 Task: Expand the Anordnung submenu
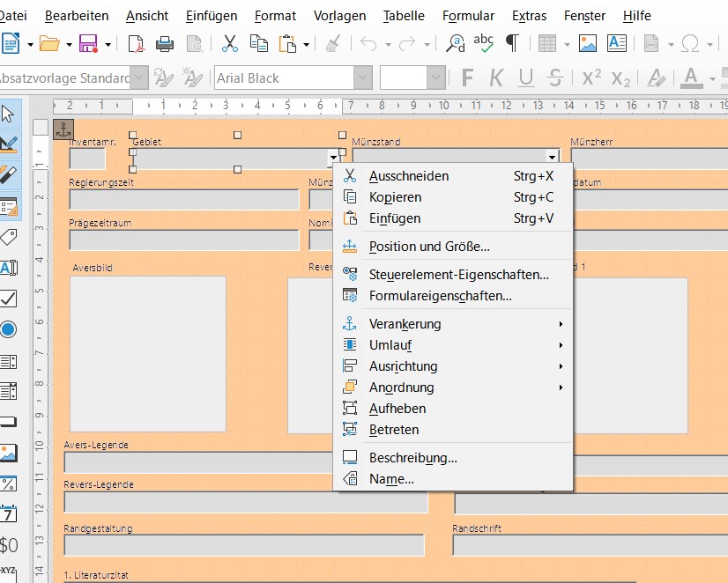pos(453,387)
